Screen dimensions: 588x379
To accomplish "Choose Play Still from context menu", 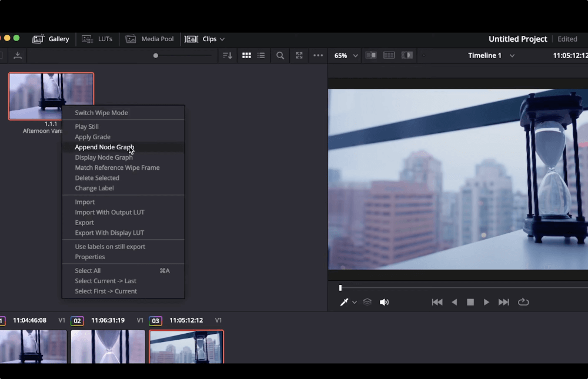I will (123, 127).
